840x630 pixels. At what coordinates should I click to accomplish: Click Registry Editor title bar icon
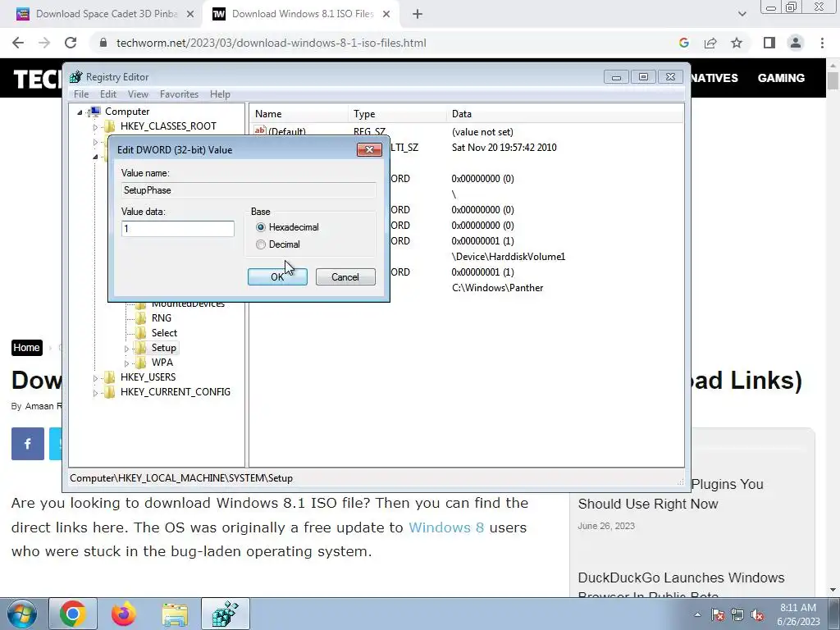click(x=76, y=76)
